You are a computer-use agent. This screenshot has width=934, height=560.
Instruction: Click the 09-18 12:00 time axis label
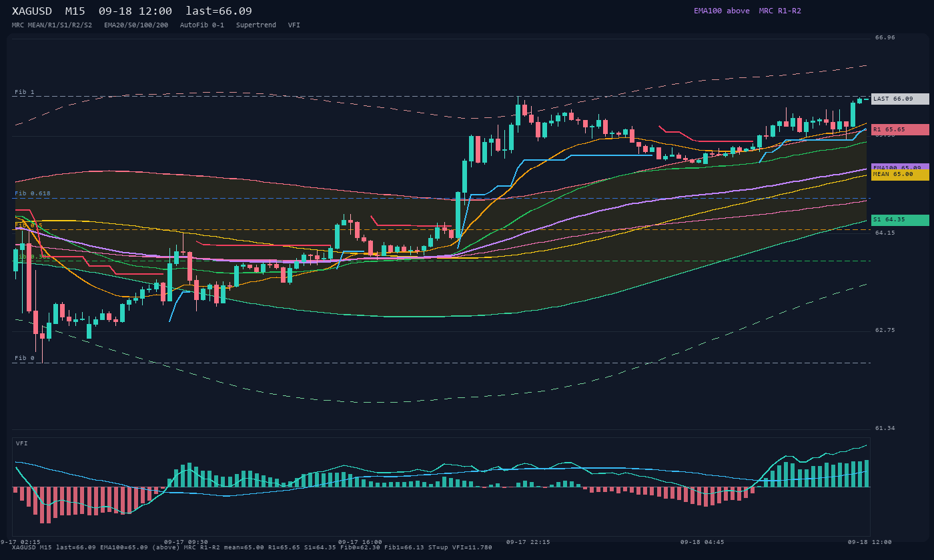(x=870, y=542)
